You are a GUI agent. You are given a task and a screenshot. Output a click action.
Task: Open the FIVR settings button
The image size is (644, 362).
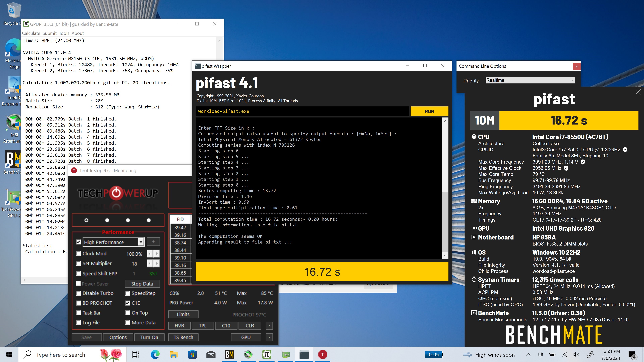(x=179, y=325)
